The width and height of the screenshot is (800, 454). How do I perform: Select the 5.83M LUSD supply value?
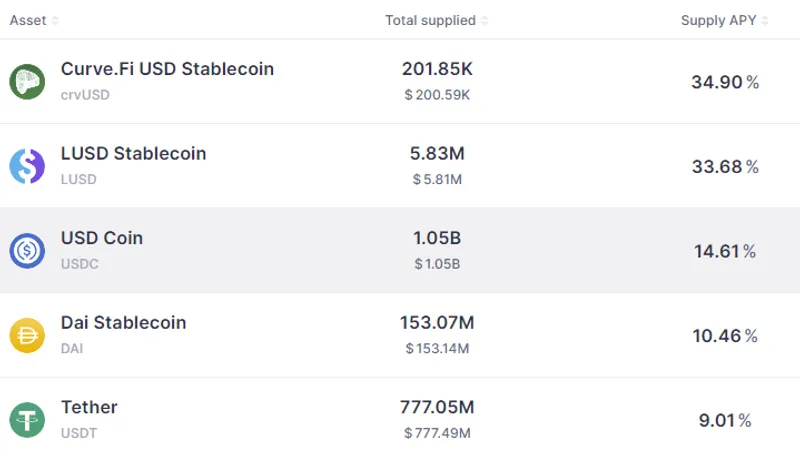tap(437, 154)
